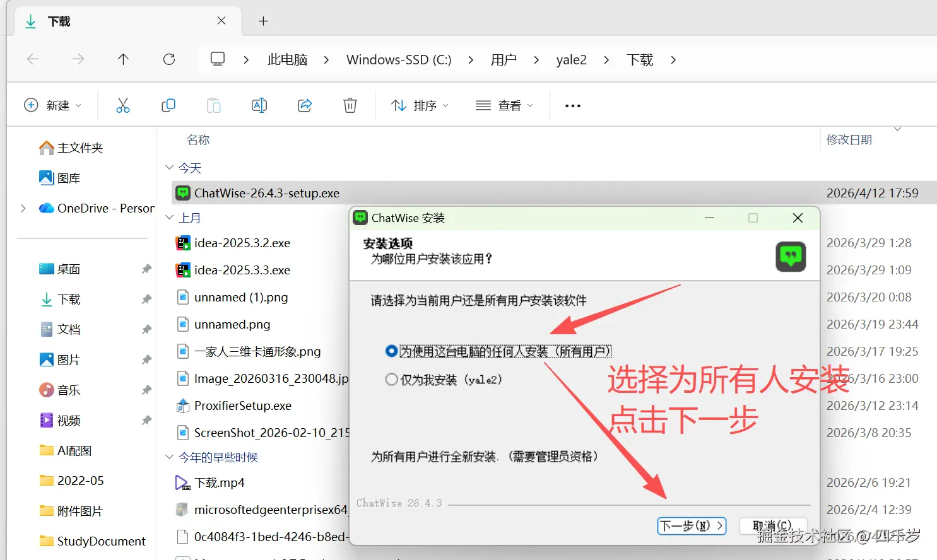
Task: Click yale2 in the address breadcrumb
Action: point(572,60)
